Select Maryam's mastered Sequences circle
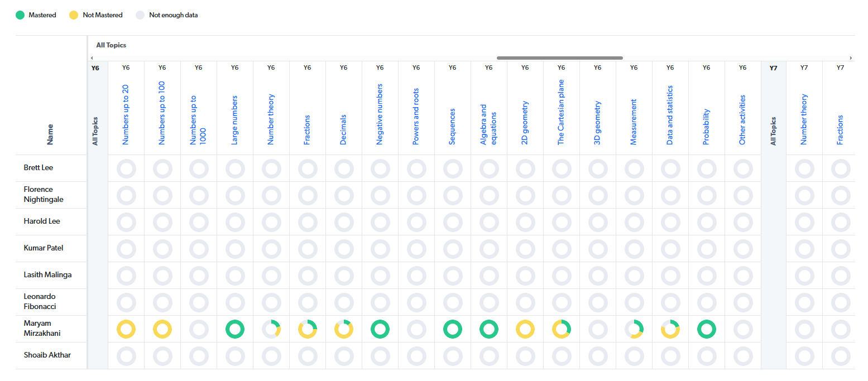 (x=453, y=329)
